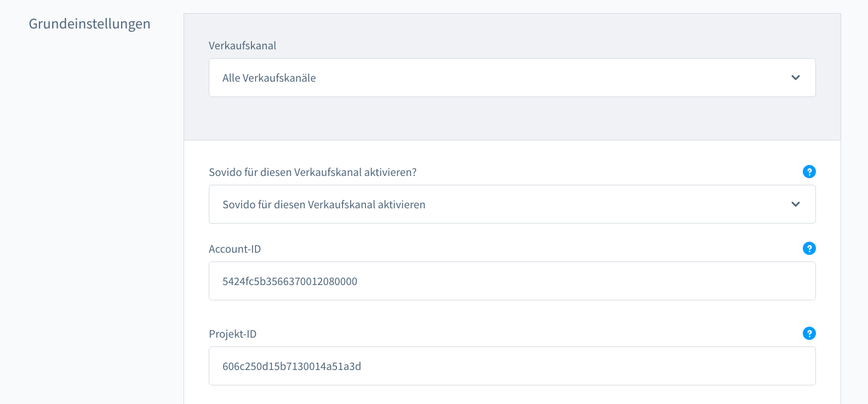This screenshot has height=404, width=868.
Task: Select the Grundeinstellungen section heading
Action: pos(89,24)
